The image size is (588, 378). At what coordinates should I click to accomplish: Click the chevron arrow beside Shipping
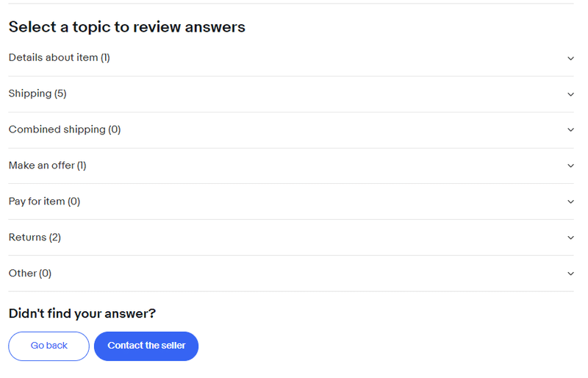570,94
